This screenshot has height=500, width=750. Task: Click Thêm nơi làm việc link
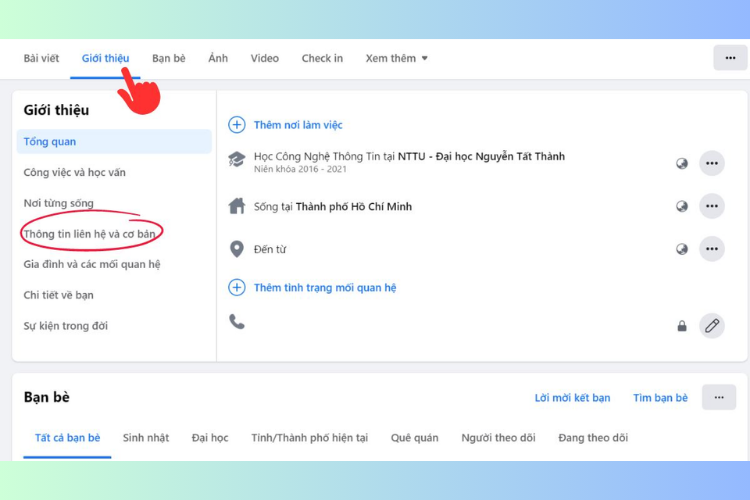[298, 125]
